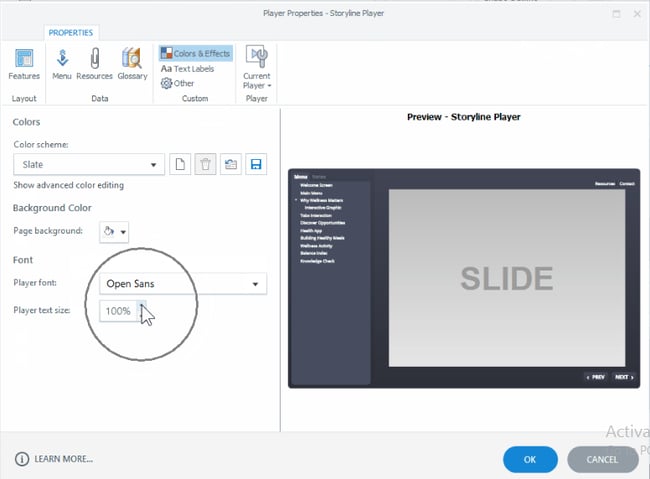Click the preview NEXT button

pos(624,377)
